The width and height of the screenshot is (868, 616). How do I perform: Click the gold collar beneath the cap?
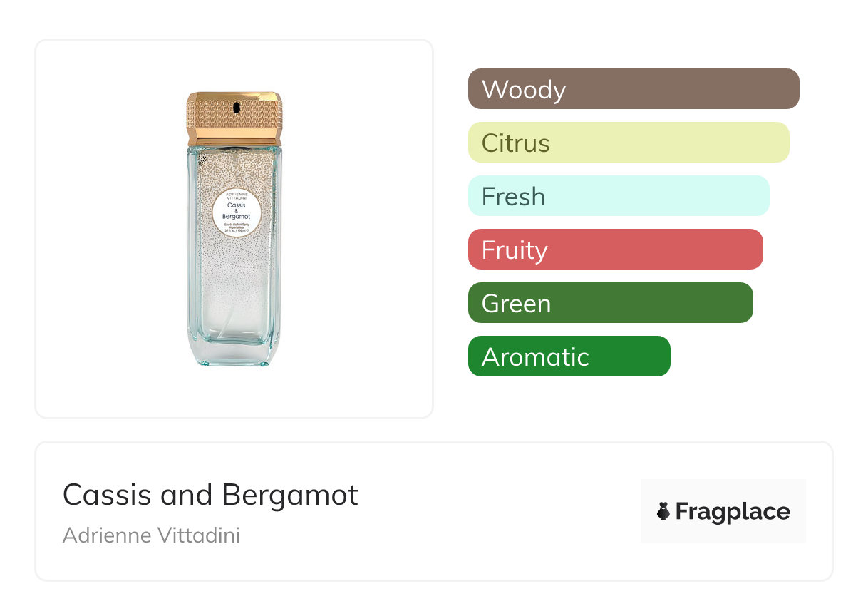pyautogui.click(x=234, y=143)
